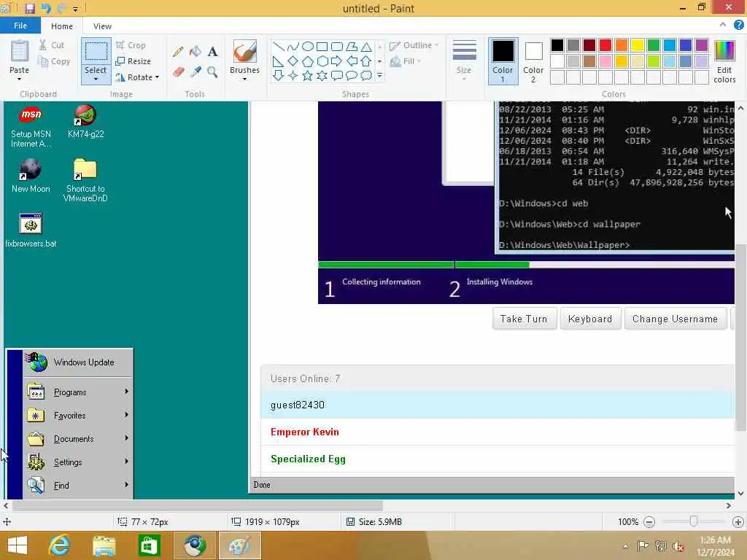Open Customize Quick Access Toolbar arrow

click(x=75, y=9)
